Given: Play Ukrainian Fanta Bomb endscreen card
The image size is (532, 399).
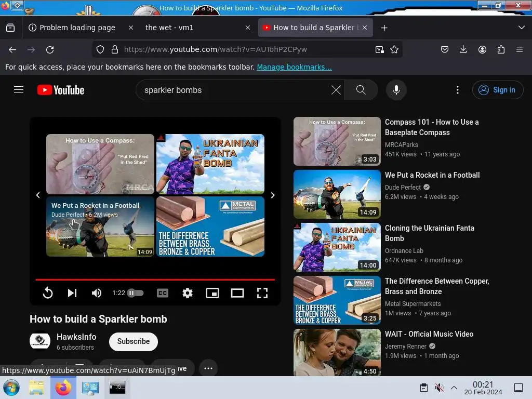Looking at the screenshot, I should pyautogui.click(x=210, y=164).
